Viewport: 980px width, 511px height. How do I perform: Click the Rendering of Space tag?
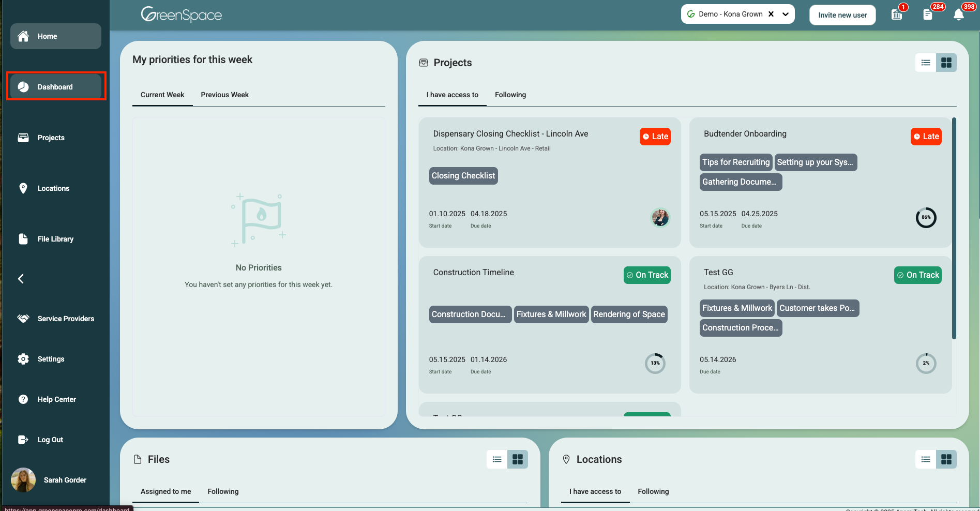pos(629,314)
